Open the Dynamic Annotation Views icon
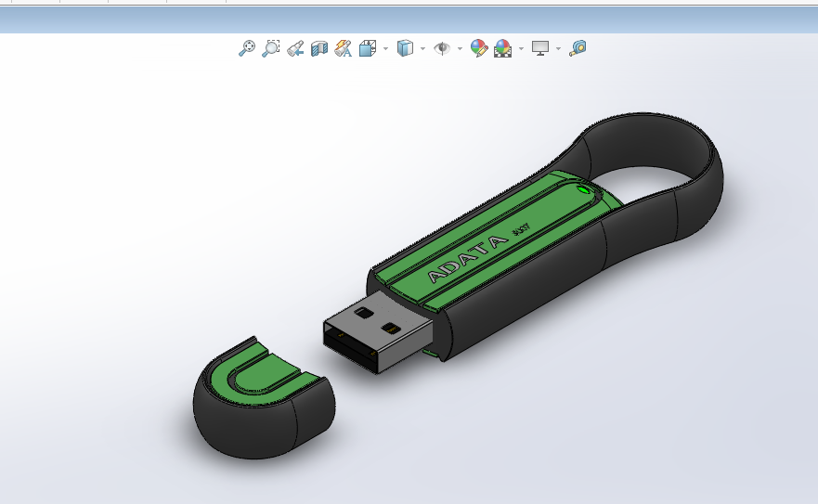Viewport: 818px width, 504px height. click(344, 48)
